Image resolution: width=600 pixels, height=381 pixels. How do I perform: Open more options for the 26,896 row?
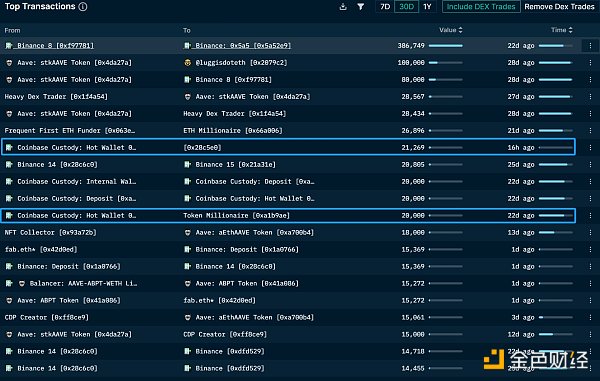(590, 130)
